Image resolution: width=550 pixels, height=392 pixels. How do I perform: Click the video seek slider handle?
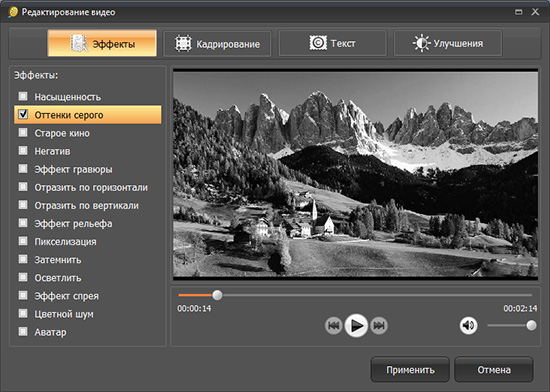[x=217, y=295]
